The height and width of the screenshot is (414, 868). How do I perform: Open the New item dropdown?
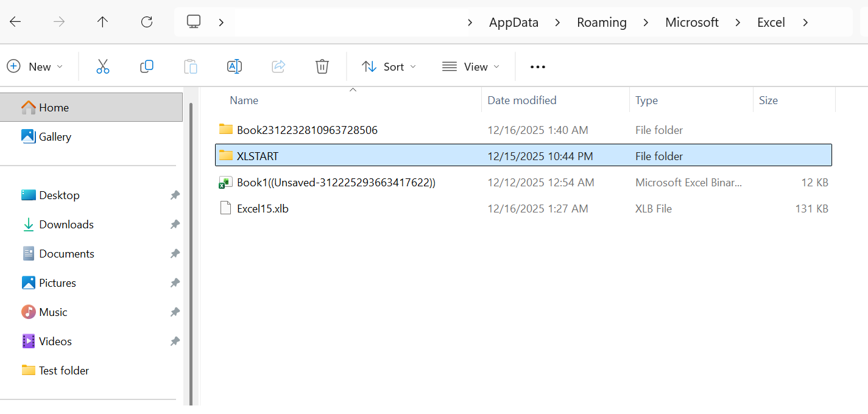pos(35,66)
